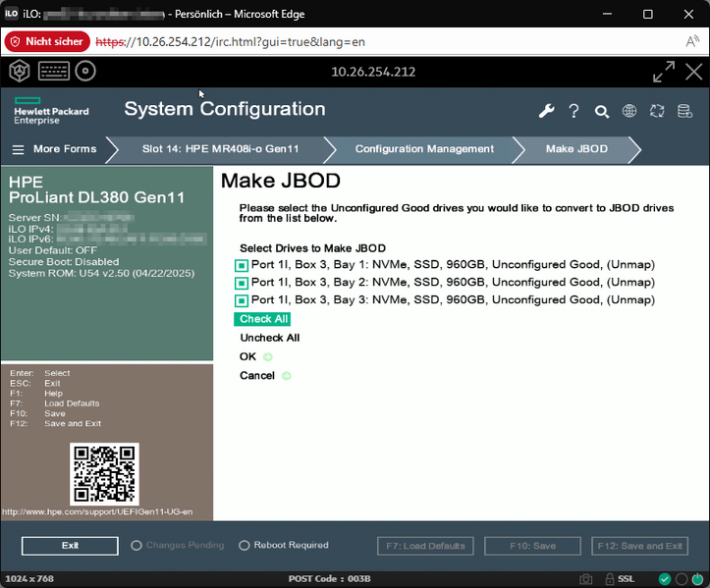This screenshot has width=710, height=588.
Task: Open the iLO console hexagon menu icon
Action: (x=19, y=71)
